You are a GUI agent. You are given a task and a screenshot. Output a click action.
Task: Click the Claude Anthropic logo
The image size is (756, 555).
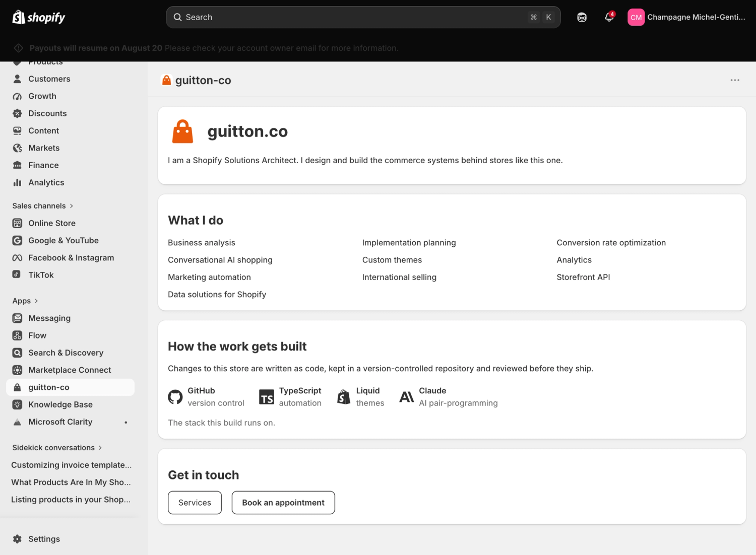[x=407, y=397]
